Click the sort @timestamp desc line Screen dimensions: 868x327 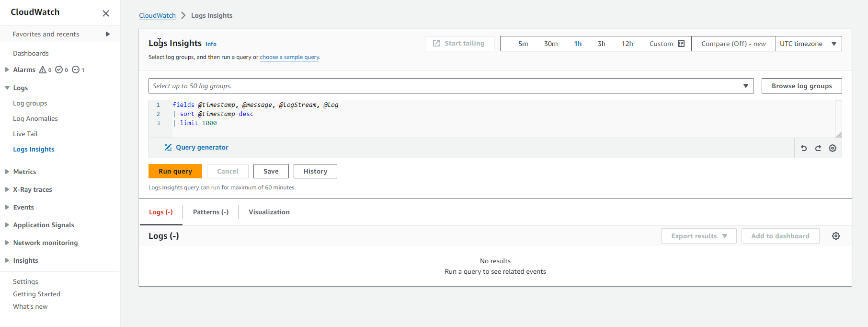(x=213, y=114)
